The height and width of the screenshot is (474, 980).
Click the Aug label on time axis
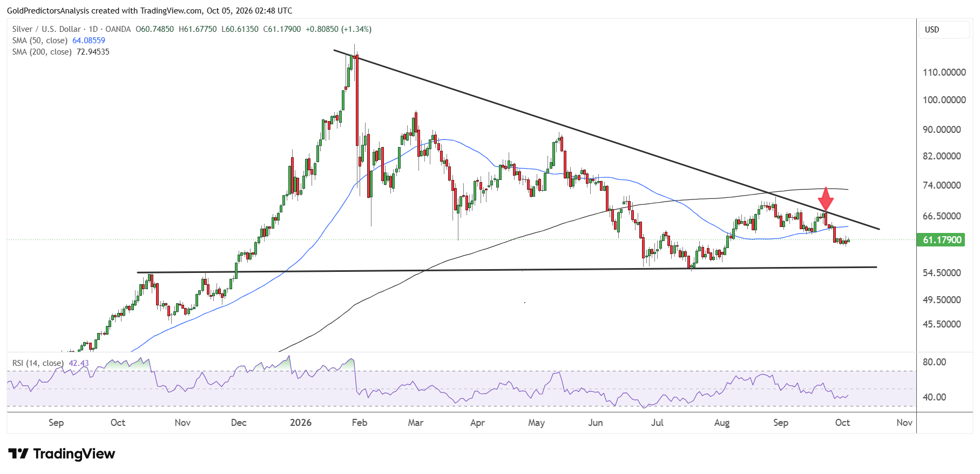[x=722, y=423]
